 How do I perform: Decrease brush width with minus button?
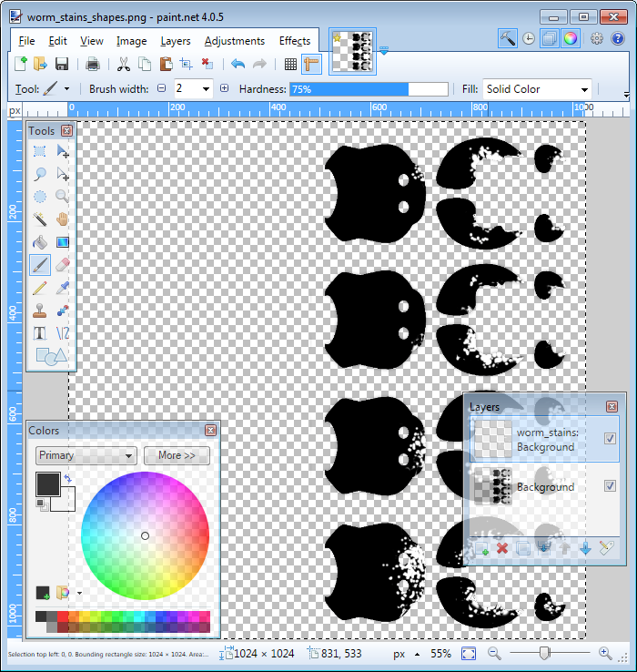click(161, 88)
